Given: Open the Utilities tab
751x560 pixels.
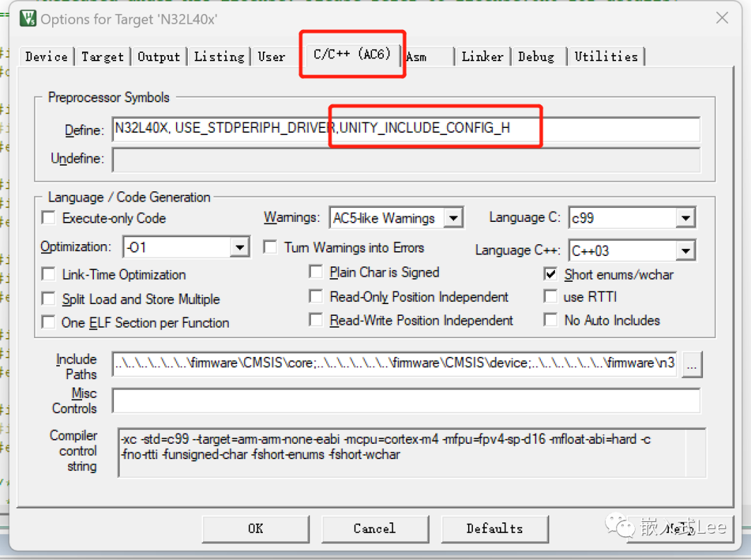Looking at the screenshot, I should click(x=606, y=56).
